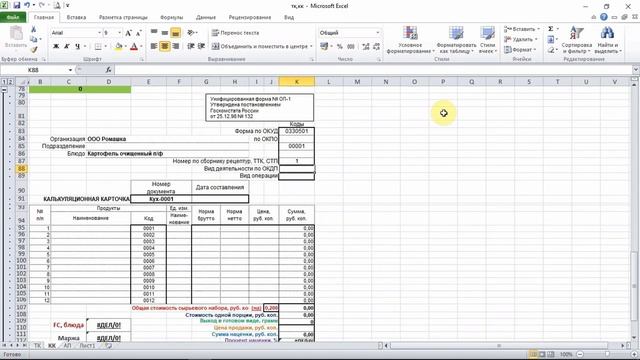Increase font size with the large A icon

(129, 33)
